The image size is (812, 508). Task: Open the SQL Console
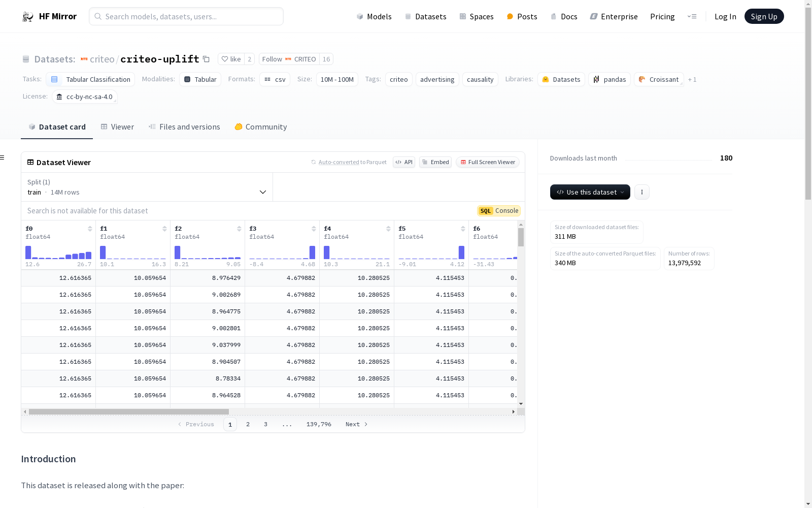[x=499, y=211]
